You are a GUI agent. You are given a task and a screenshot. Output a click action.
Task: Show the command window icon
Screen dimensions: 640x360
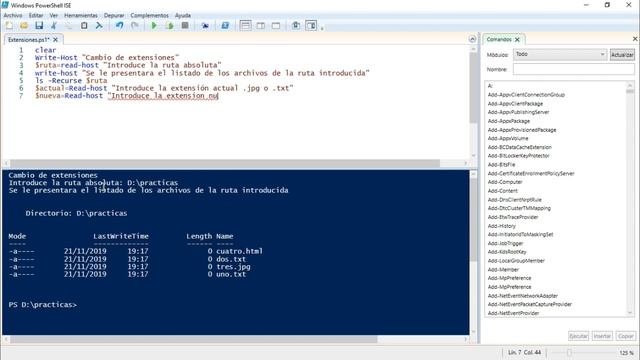click(296, 26)
